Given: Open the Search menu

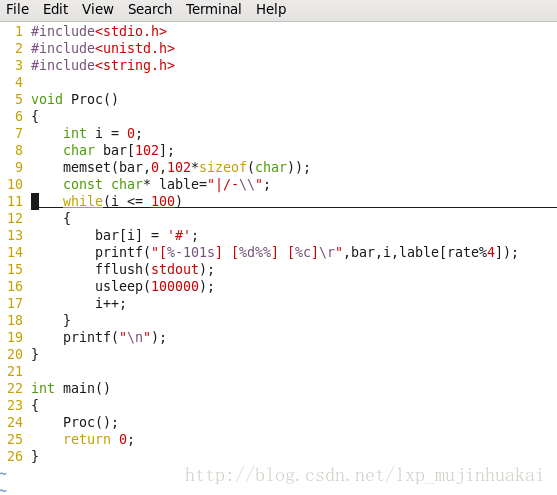Looking at the screenshot, I should pyautogui.click(x=150, y=9).
